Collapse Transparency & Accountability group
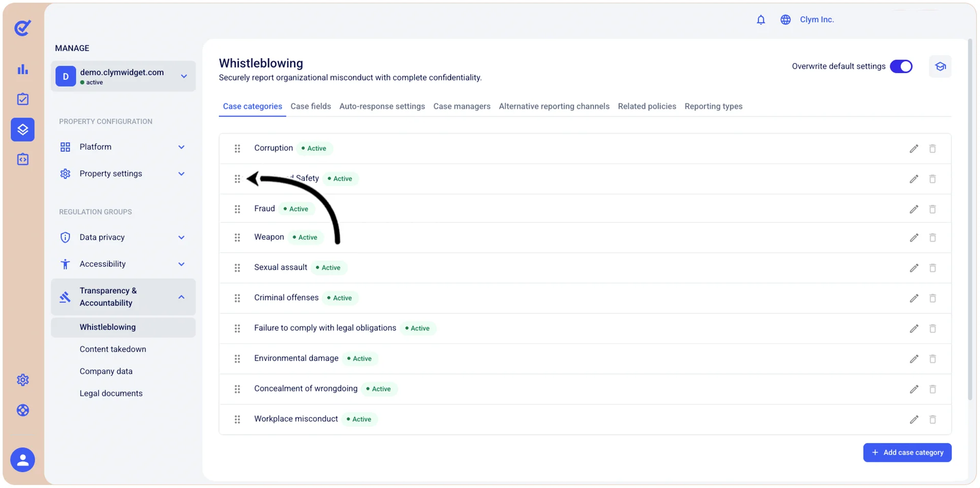This screenshot has width=980, height=488. point(123,297)
